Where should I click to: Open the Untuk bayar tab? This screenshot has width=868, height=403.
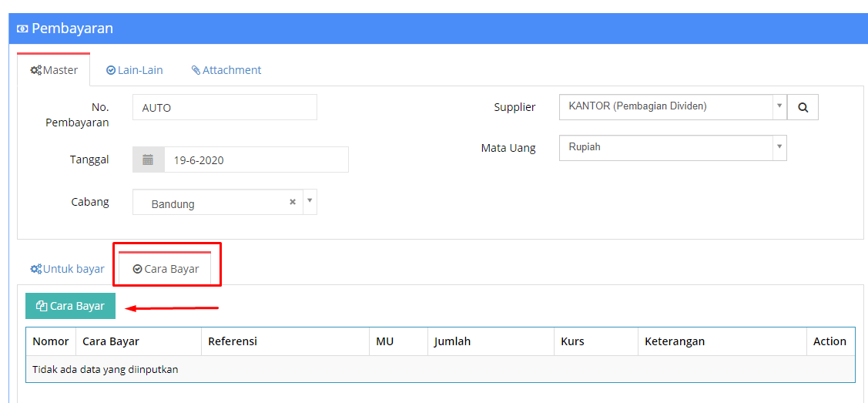(68, 269)
